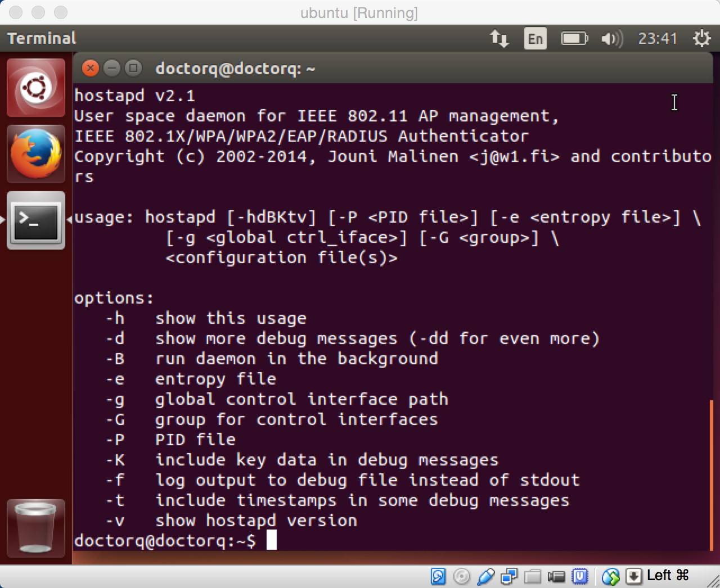
Task: Click the VirtualBox video capture icon
Action: point(556,576)
